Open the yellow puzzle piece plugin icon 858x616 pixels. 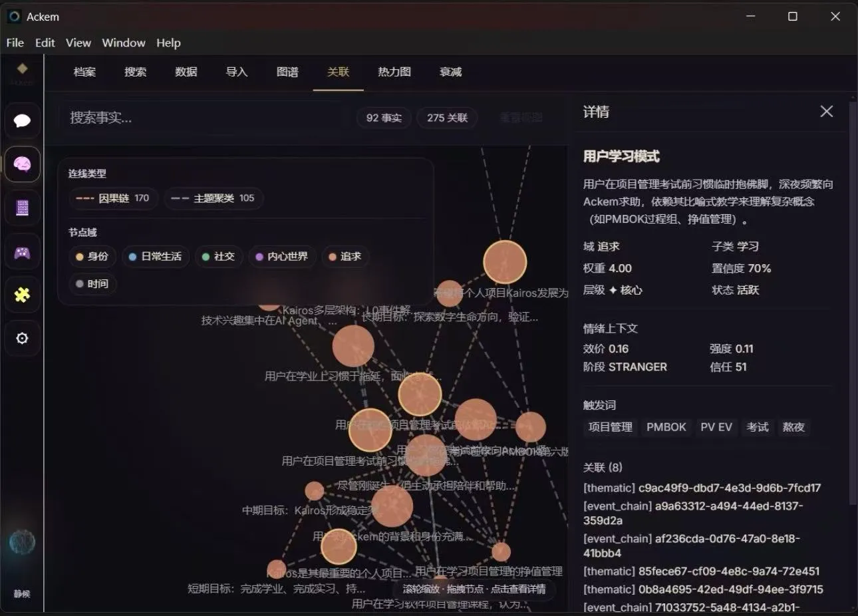point(23,295)
